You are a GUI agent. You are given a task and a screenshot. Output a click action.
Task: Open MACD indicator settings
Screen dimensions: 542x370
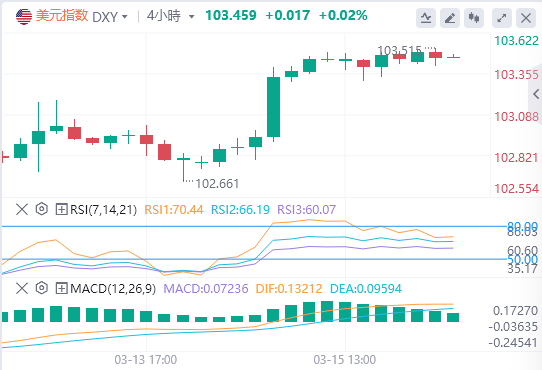[x=42, y=288]
